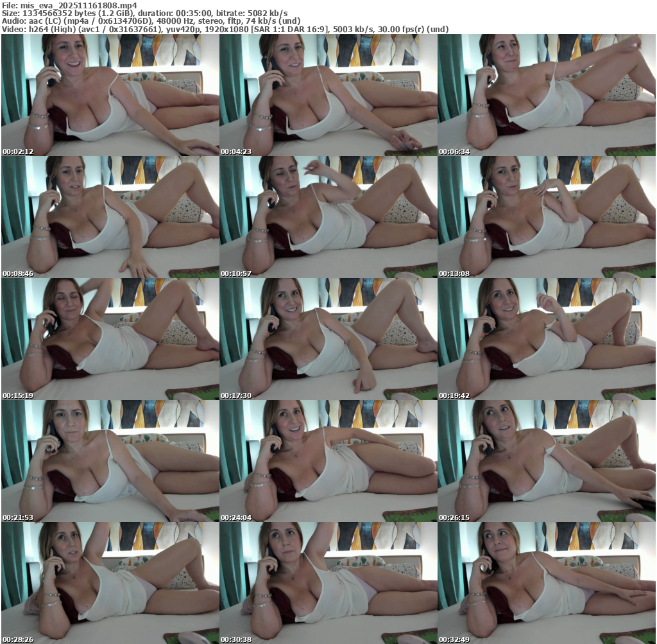This screenshot has height=644, width=657.
Task: Select the thumbnail at timestamp 00:19:42
Action: (547, 339)
